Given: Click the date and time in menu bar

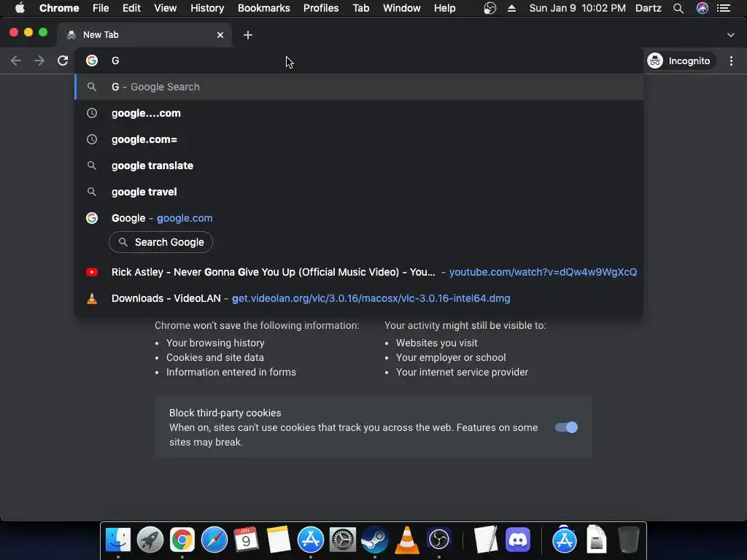Looking at the screenshot, I should (578, 8).
